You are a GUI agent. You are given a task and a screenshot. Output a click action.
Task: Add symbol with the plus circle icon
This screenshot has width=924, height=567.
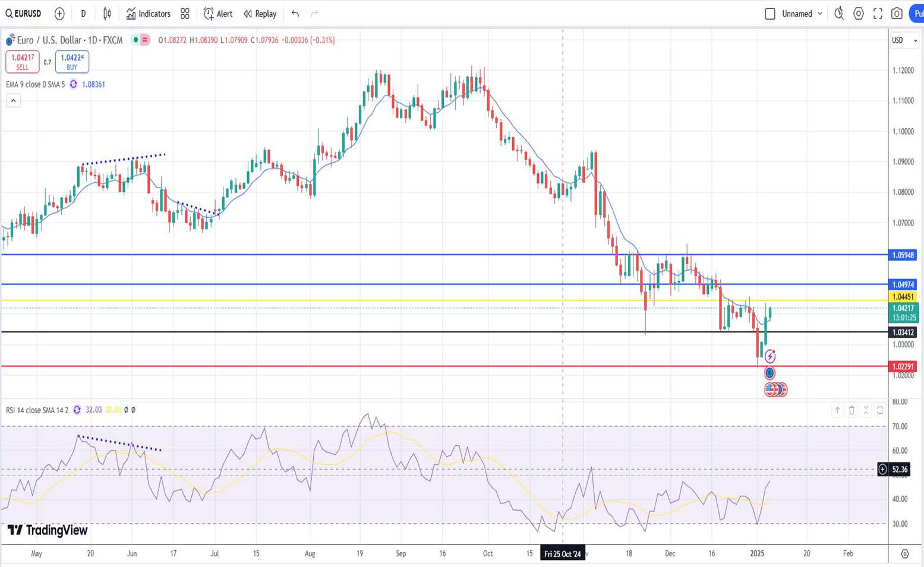point(59,14)
